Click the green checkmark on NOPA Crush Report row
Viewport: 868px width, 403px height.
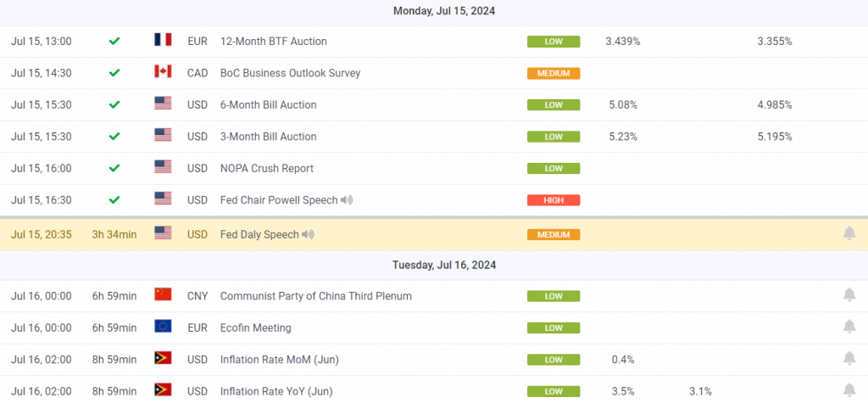click(x=114, y=168)
